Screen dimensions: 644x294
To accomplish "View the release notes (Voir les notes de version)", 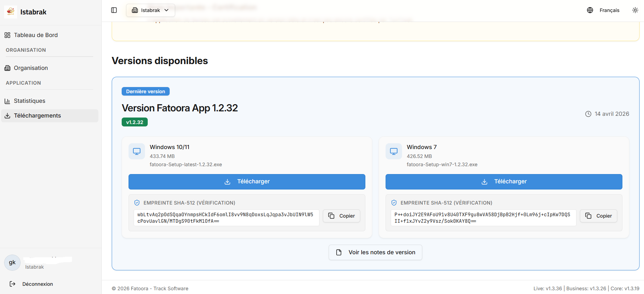I will tap(375, 252).
